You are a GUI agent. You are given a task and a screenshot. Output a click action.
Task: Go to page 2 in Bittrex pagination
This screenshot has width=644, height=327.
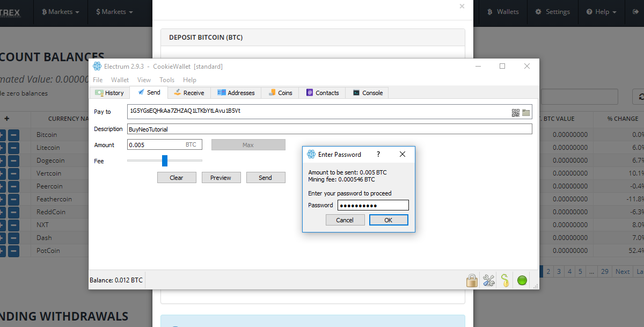click(548, 272)
